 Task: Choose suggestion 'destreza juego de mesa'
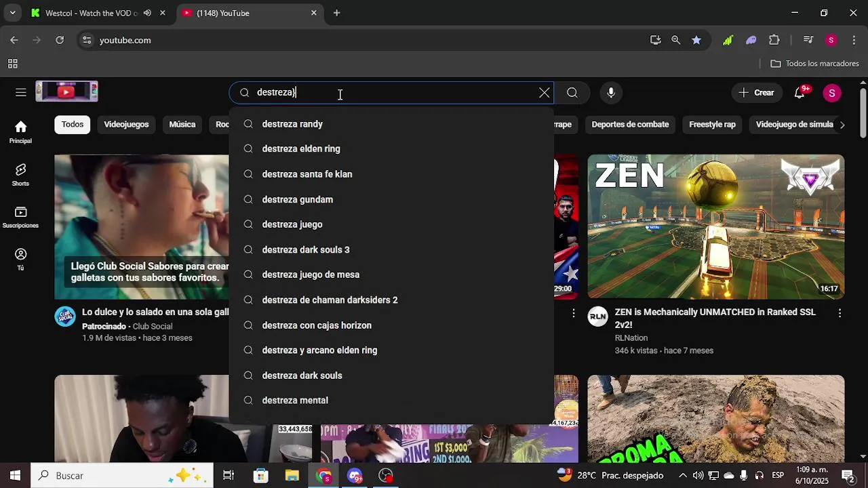[x=391, y=274]
